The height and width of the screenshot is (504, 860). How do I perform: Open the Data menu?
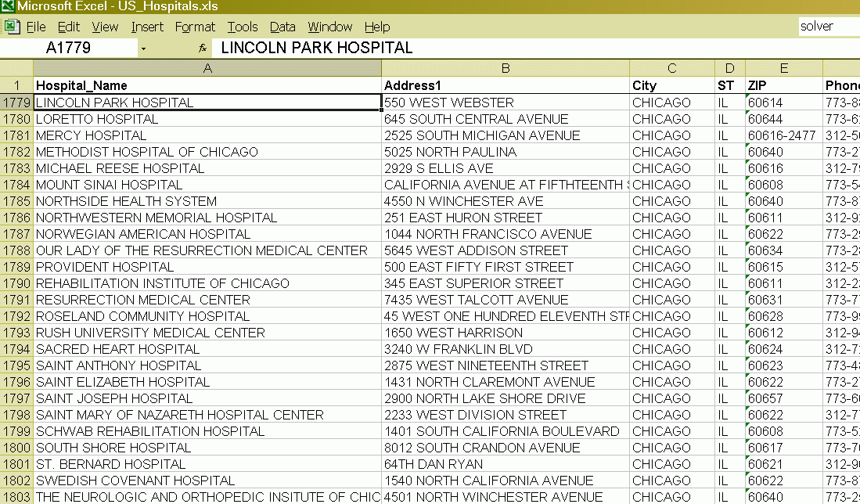(282, 26)
